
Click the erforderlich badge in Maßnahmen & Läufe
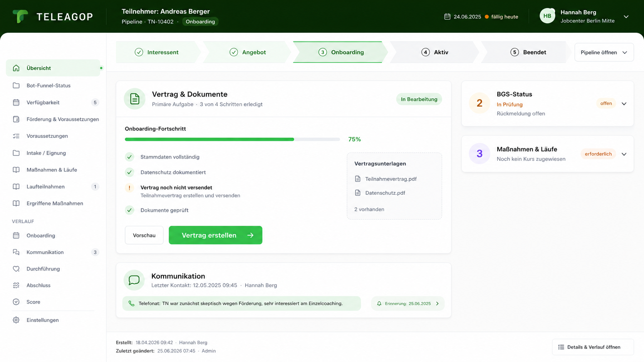(598, 154)
